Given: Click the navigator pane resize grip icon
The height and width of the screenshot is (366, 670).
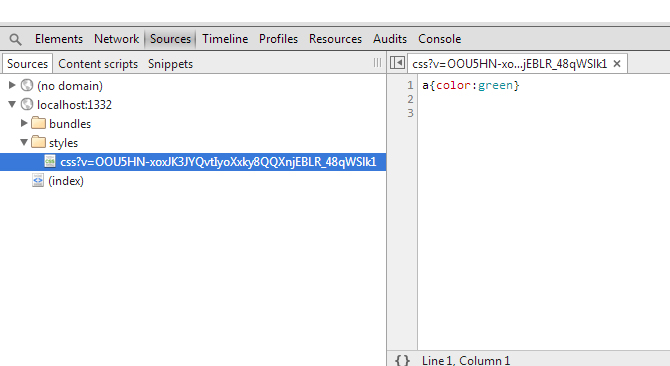Looking at the screenshot, I should pyautogui.click(x=377, y=63).
